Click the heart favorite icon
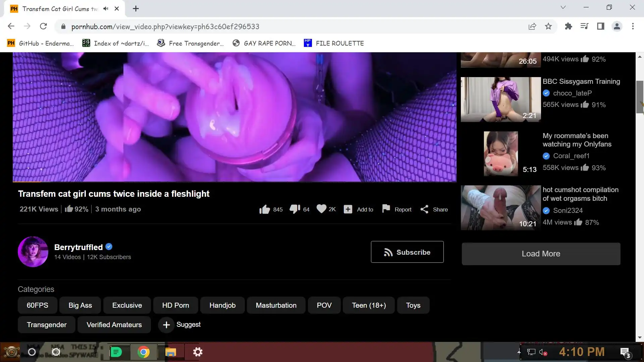644x362 pixels. (x=321, y=209)
